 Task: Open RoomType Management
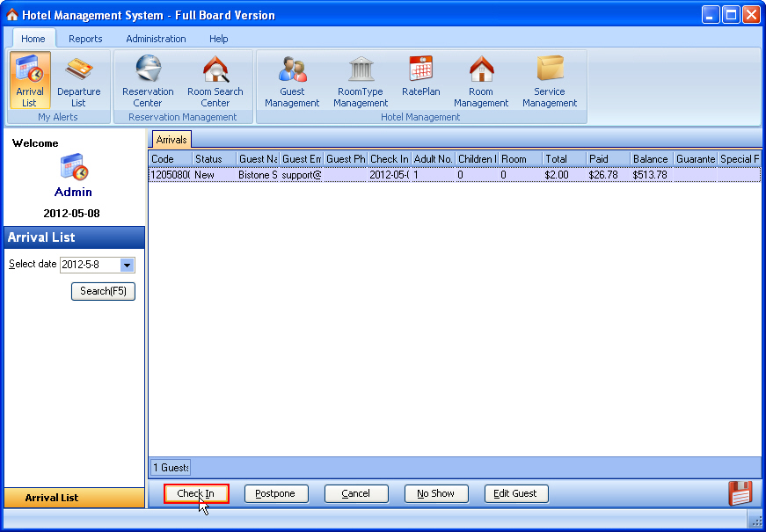(361, 80)
